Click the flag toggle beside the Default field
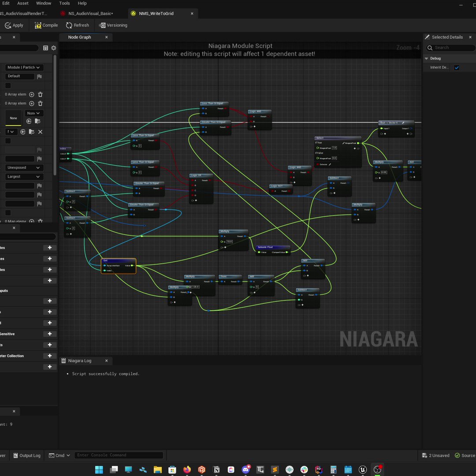 [x=39, y=76]
